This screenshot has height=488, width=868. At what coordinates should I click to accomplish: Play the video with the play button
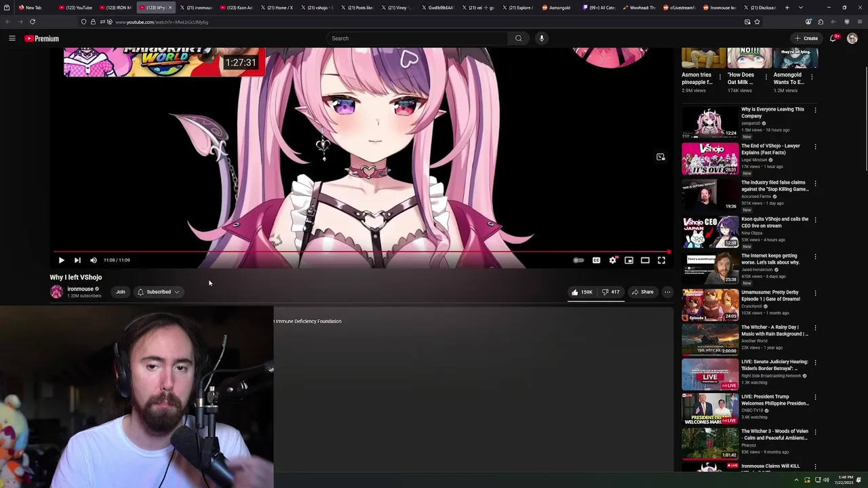coord(61,260)
